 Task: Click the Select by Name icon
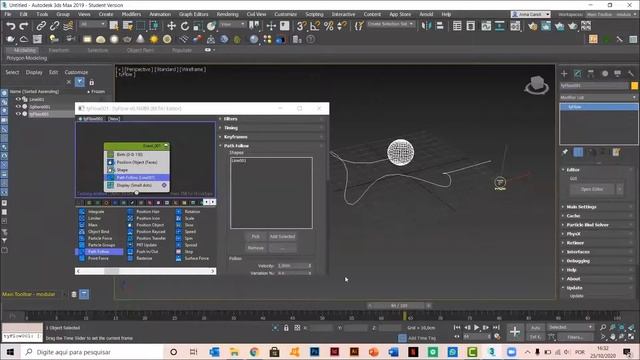[128, 26]
